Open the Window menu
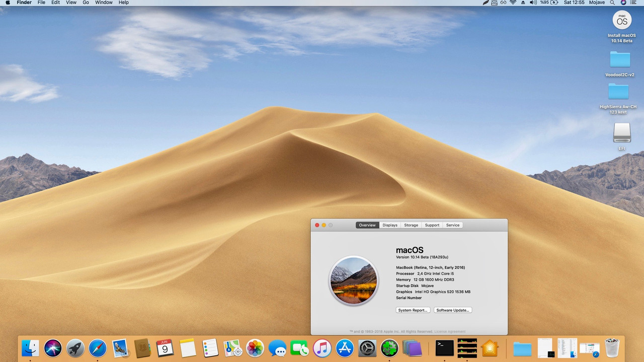This screenshot has width=644, height=362. [x=104, y=3]
